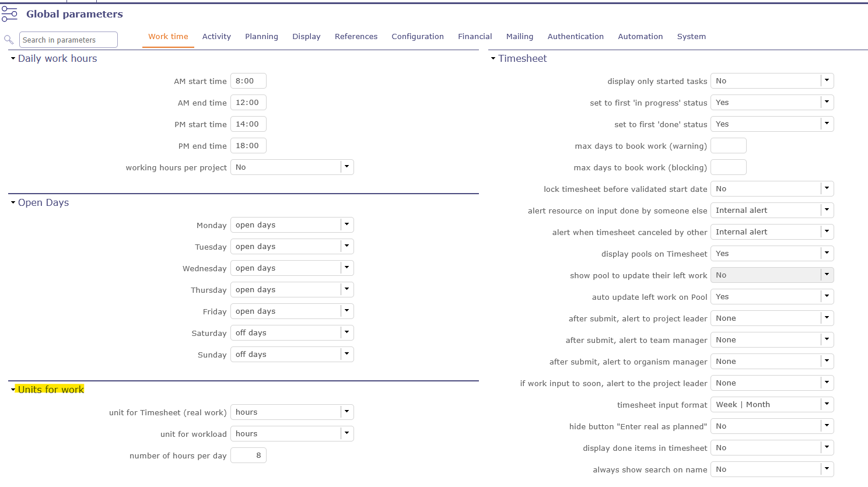This screenshot has height=487, width=868.
Task: Collapse the Timesheet section
Action: tap(493, 58)
